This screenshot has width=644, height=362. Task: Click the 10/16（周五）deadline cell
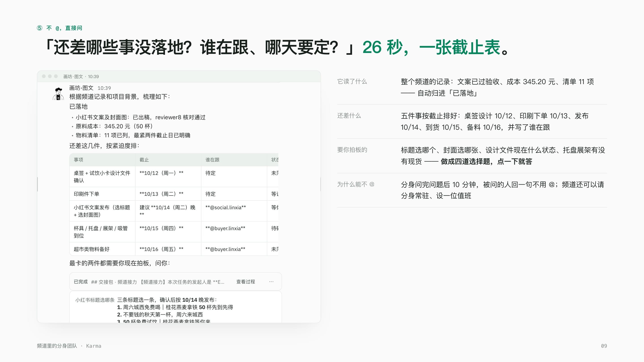[168, 249]
